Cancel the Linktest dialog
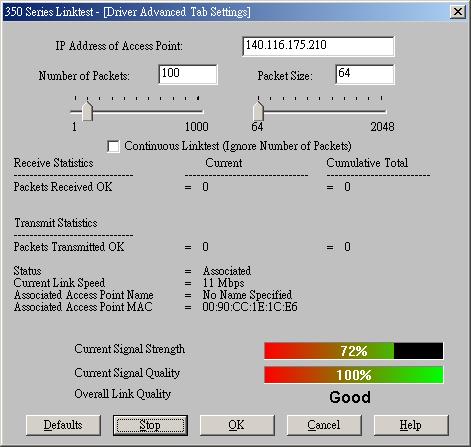Screen dimensions: 471x447 click(324, 425)
